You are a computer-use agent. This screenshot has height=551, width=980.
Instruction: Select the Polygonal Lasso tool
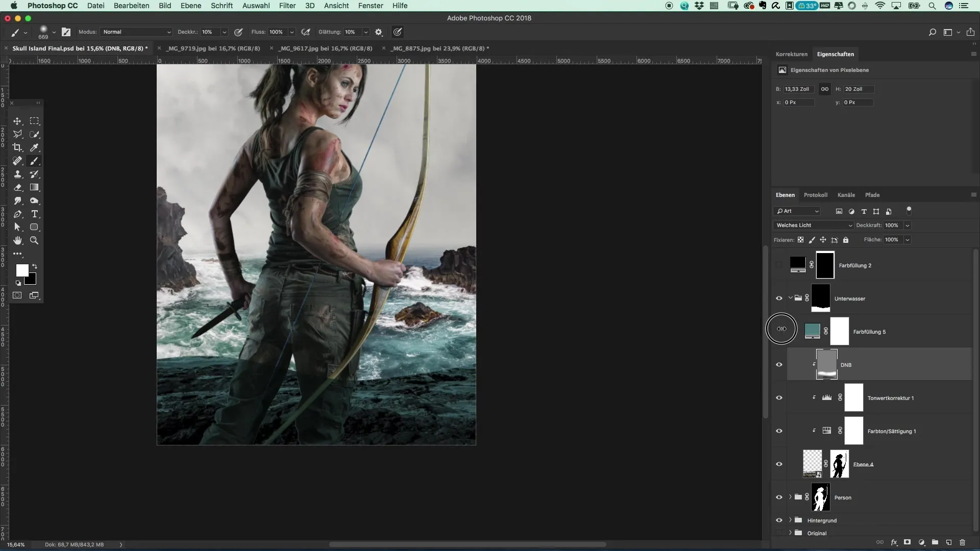(17, 134)
